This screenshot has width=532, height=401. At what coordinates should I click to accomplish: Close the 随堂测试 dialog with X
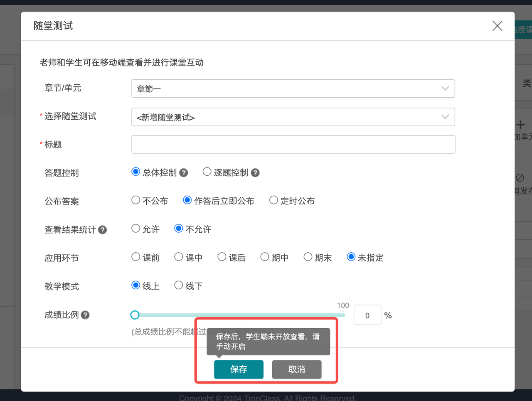tap(497, 26)
